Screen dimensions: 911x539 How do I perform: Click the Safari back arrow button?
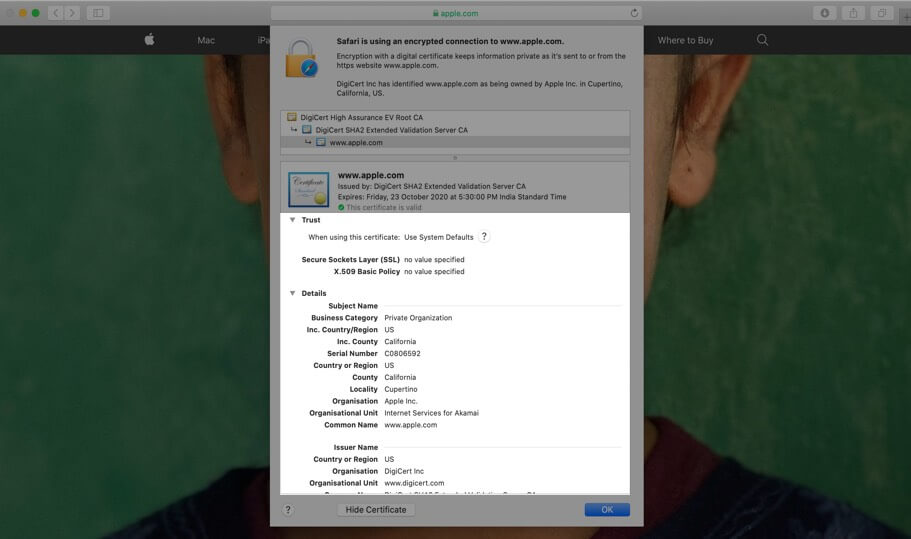tap(56, 13)
